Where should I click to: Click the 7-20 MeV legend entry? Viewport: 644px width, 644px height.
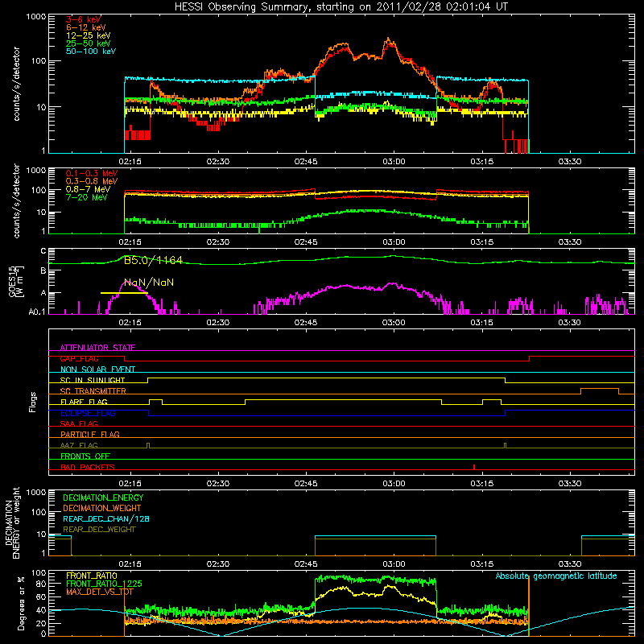[x=87, y=197]
